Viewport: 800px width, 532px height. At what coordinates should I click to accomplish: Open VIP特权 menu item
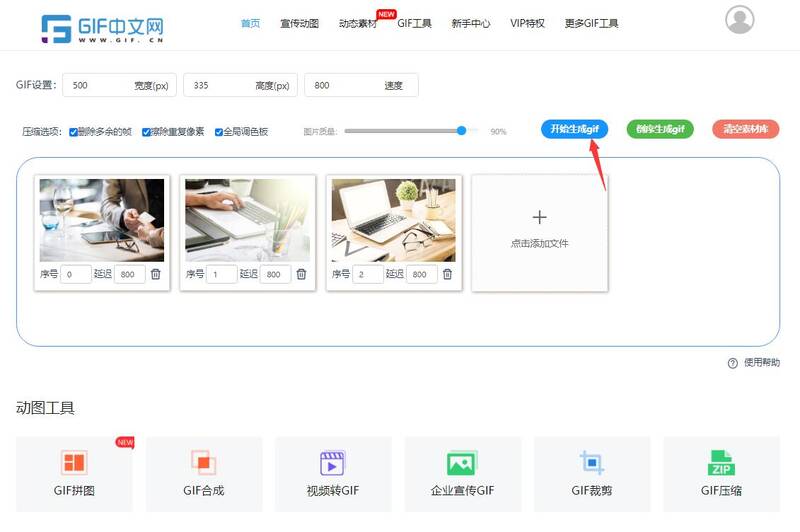point(528,23)
